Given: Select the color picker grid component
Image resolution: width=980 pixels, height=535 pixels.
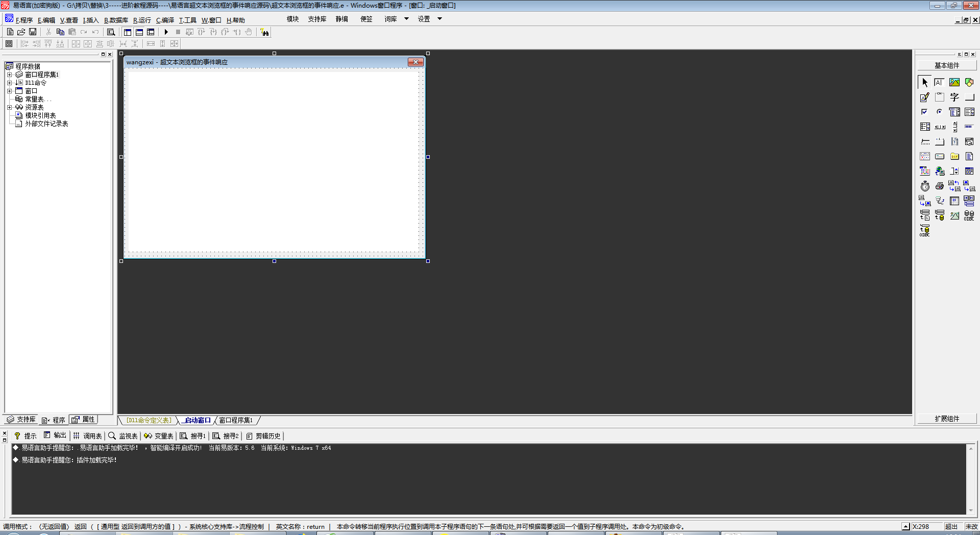Looking at the screenshot, I should point(924,171).
